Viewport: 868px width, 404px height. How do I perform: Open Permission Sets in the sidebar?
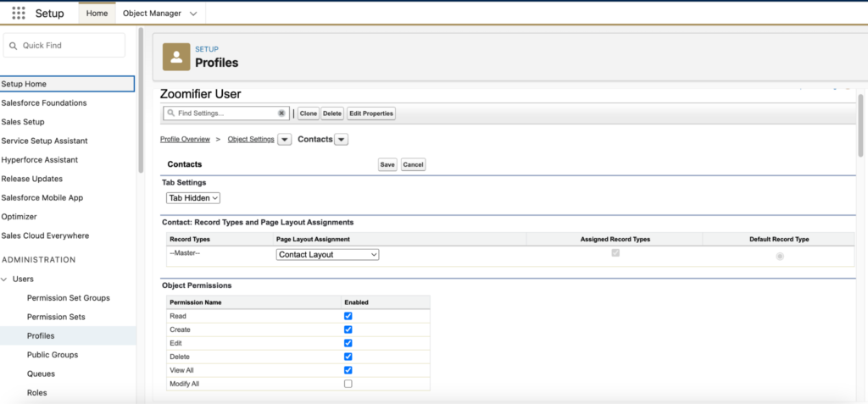click(56, 317)
